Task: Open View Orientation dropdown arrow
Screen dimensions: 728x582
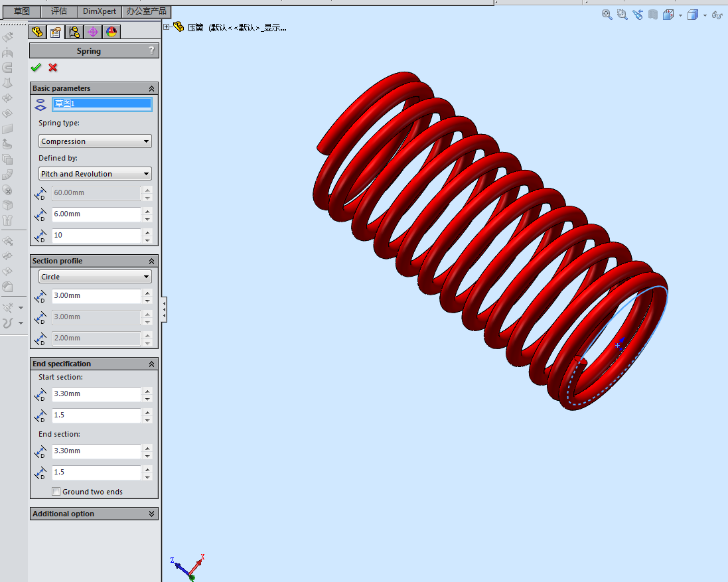Action: pyautogui.click(x=681, y=15)
